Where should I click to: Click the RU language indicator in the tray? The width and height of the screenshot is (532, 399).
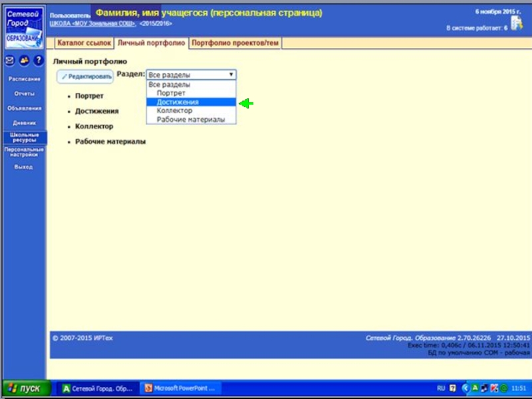coord(441,388)
